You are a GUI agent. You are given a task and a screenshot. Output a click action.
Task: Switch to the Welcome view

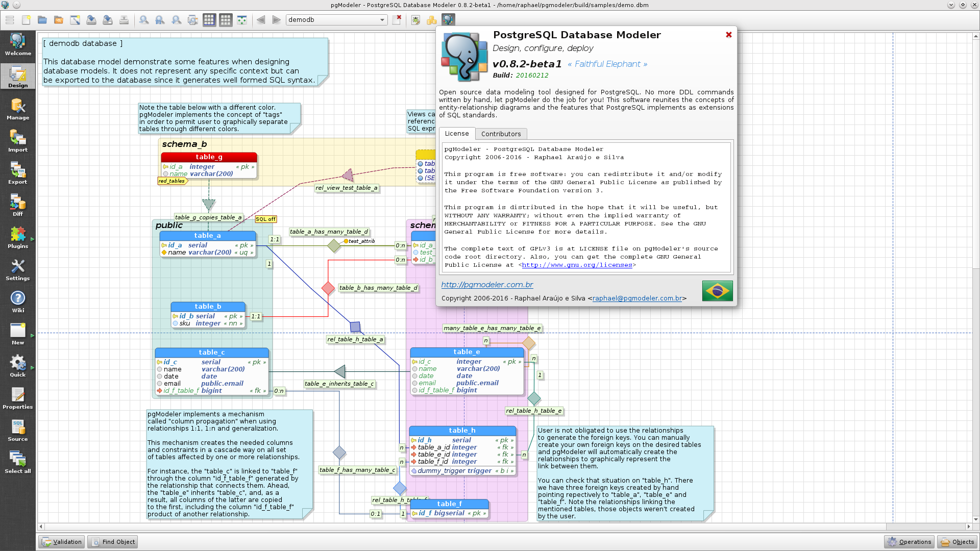(18, 44)
